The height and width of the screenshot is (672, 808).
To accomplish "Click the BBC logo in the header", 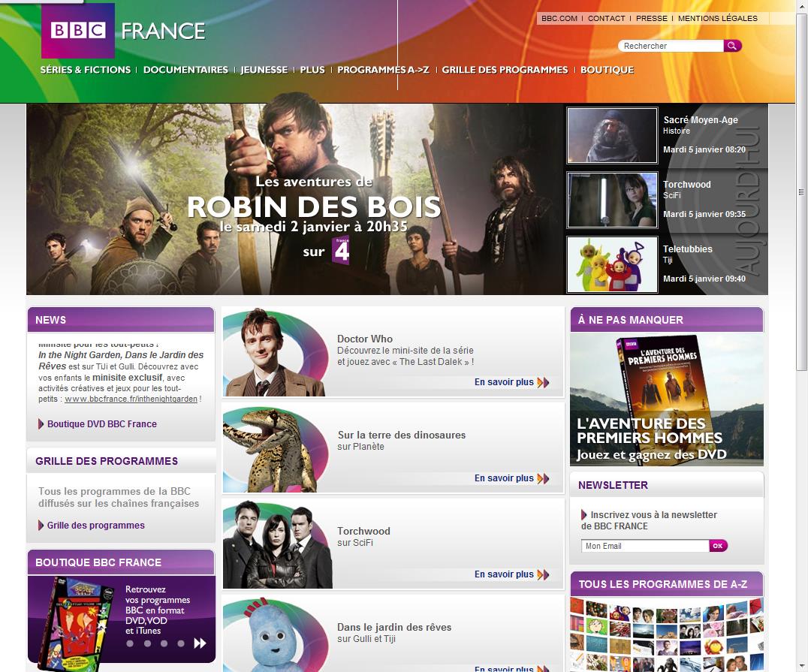I will pos(78,30).
